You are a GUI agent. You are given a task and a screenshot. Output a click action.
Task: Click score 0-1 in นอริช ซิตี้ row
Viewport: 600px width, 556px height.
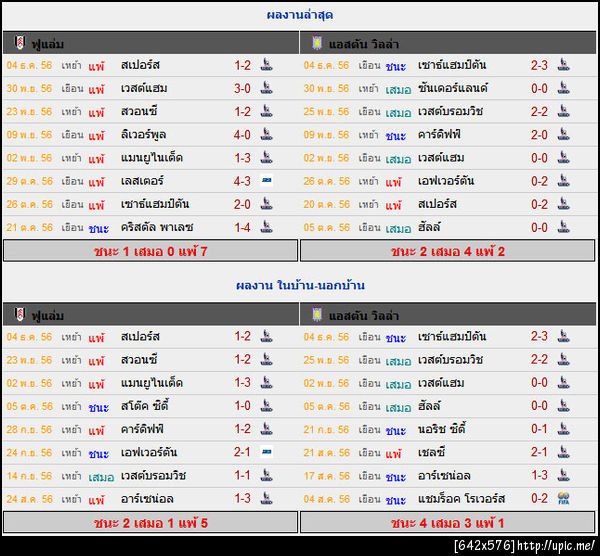click(x=539, y=429)
